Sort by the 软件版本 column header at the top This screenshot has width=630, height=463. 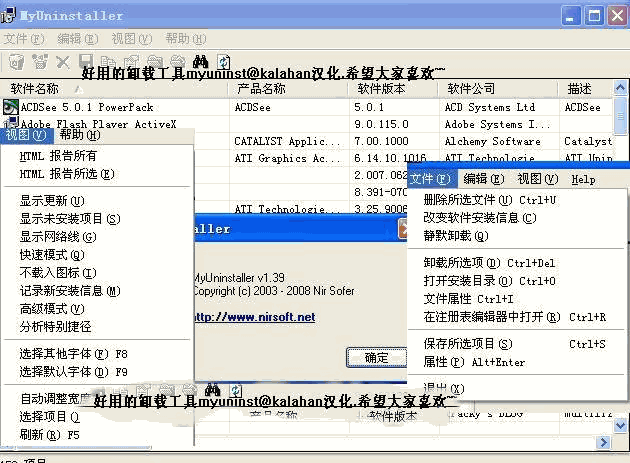click(394, 88)
